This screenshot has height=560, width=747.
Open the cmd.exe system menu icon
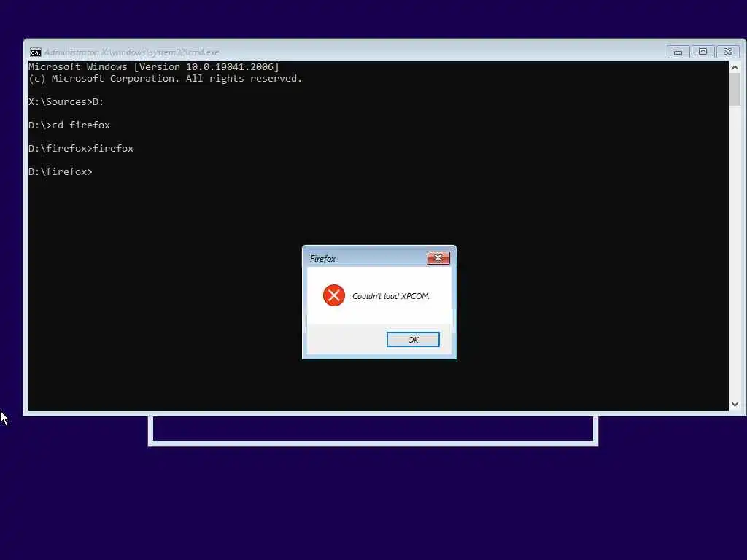[36, 52]
